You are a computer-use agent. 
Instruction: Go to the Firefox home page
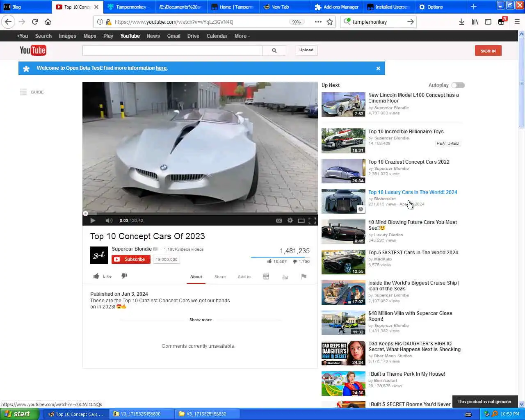(48, 22)
